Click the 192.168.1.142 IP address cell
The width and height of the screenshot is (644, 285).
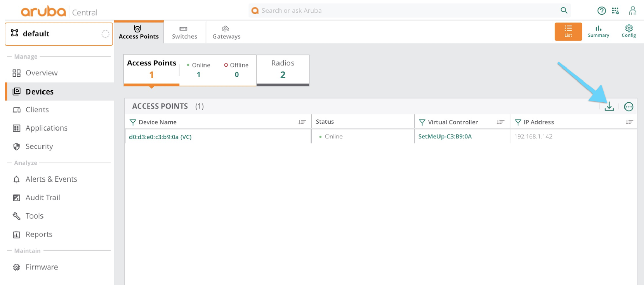click(x=533, y=137)
